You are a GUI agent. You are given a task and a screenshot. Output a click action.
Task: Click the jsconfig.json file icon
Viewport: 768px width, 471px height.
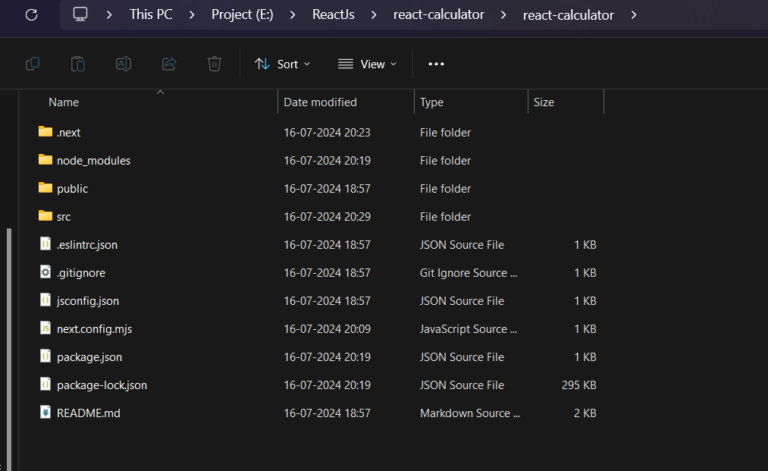click(x=46, y=300)
